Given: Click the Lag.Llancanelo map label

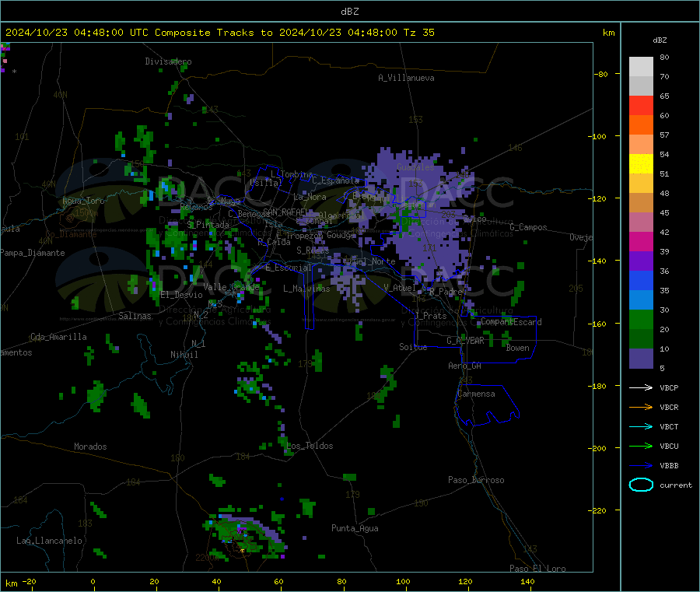Looking at the screenshot, I should (x=49, y=541).
